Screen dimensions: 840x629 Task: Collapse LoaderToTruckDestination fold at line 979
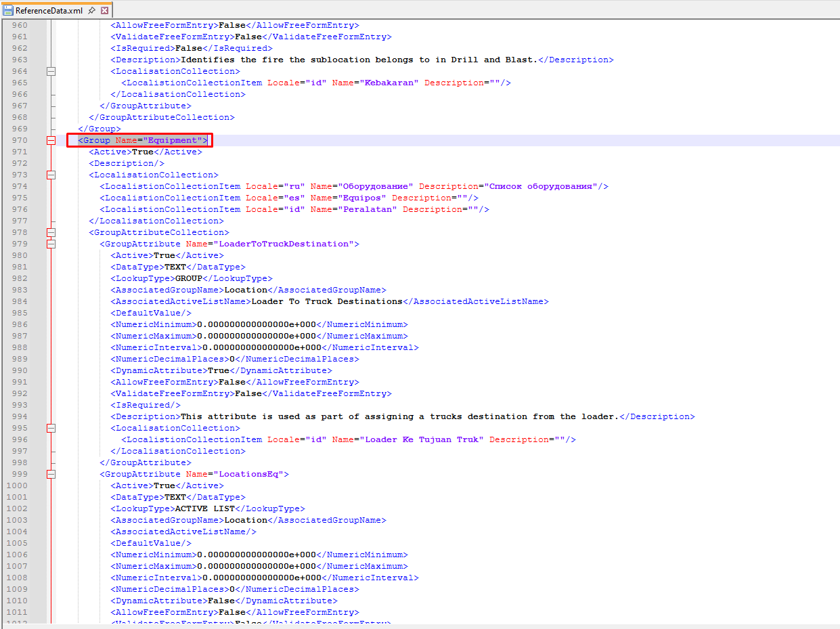51,244
